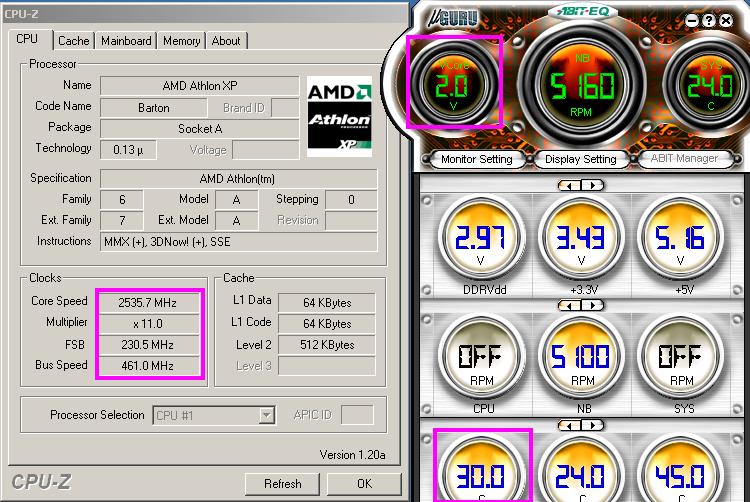Page temperature gauges right with arrow

tap(593, 425)
